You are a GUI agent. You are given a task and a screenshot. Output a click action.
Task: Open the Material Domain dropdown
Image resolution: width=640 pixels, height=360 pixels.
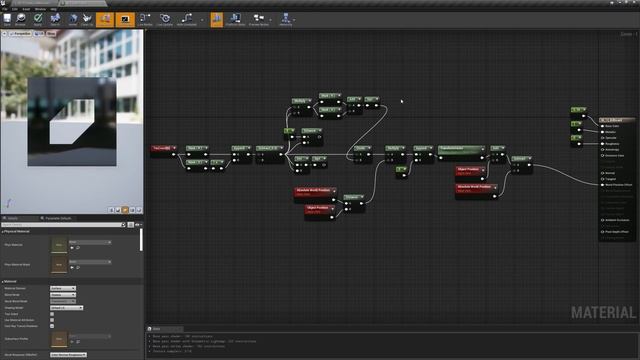(x=63, y=288)
